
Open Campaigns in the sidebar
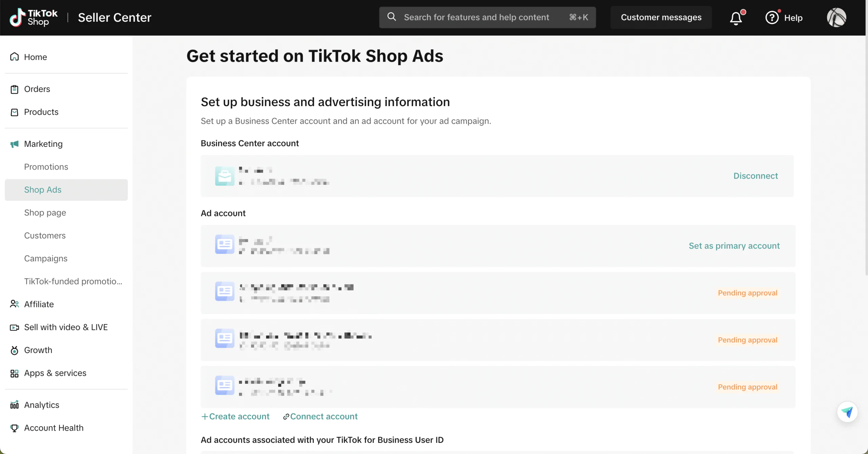(x=46, y=258)
